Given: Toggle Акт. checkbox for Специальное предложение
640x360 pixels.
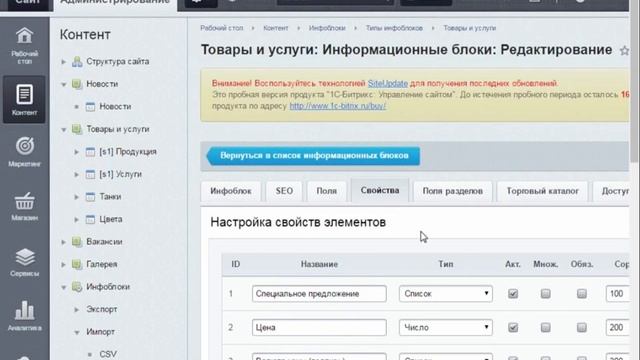Looking at the screenshot, I should (513, 293).
